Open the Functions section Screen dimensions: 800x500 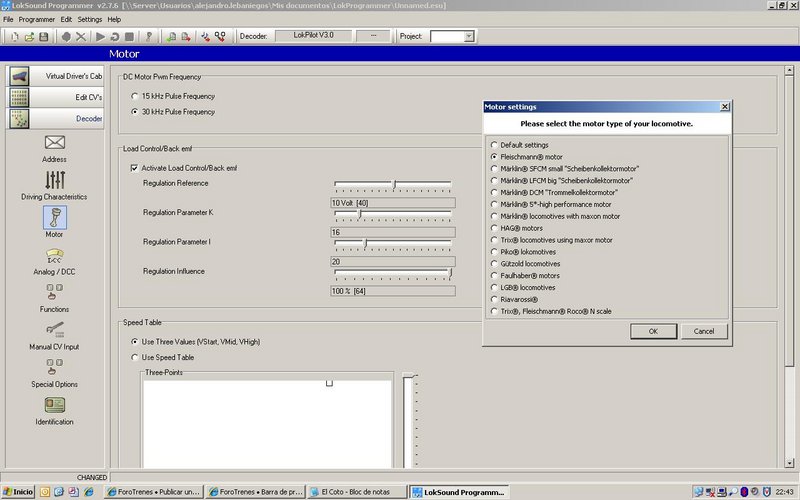[x=55, y=298]
